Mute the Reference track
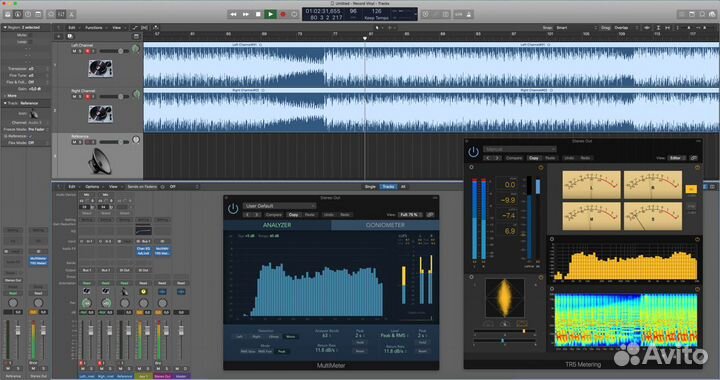Viewport: 720px width, 380px height. pyautogui.click(x=74, y=142)
